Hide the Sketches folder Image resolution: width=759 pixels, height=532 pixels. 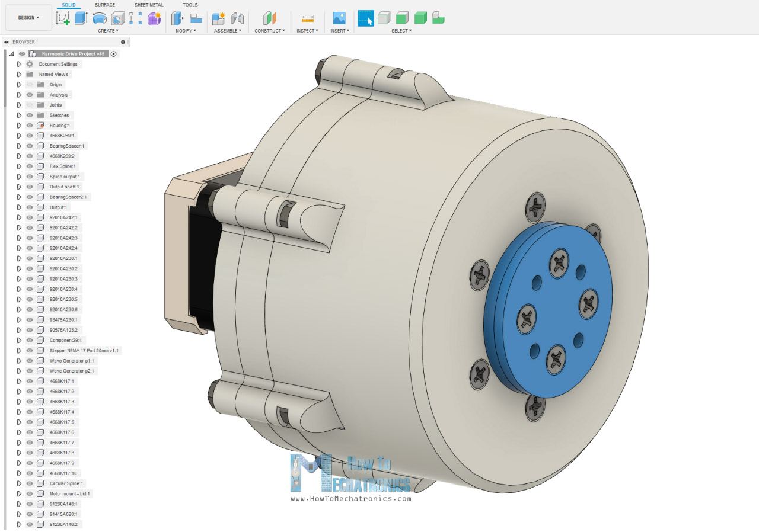click(29, 115)
